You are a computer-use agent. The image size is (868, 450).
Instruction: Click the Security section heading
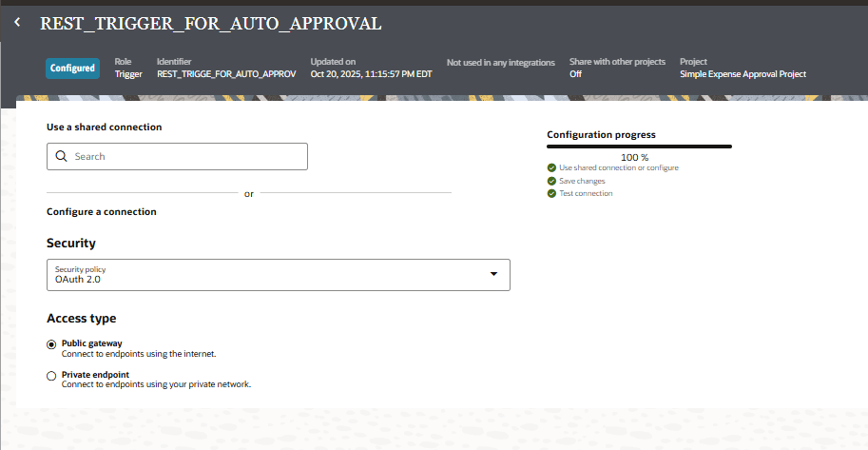pos(71,244)
